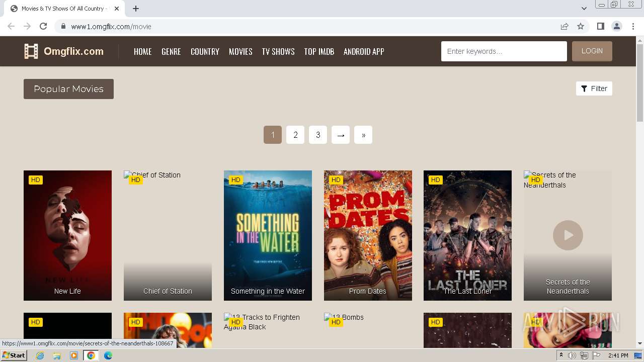Click the search keywords field
The image size is (644, 362).
(x=504, y=51)
